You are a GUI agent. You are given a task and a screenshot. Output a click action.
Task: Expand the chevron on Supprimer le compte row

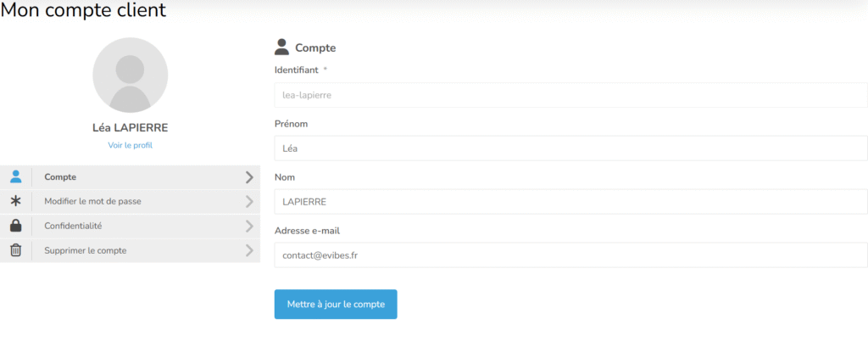point(249,250)
